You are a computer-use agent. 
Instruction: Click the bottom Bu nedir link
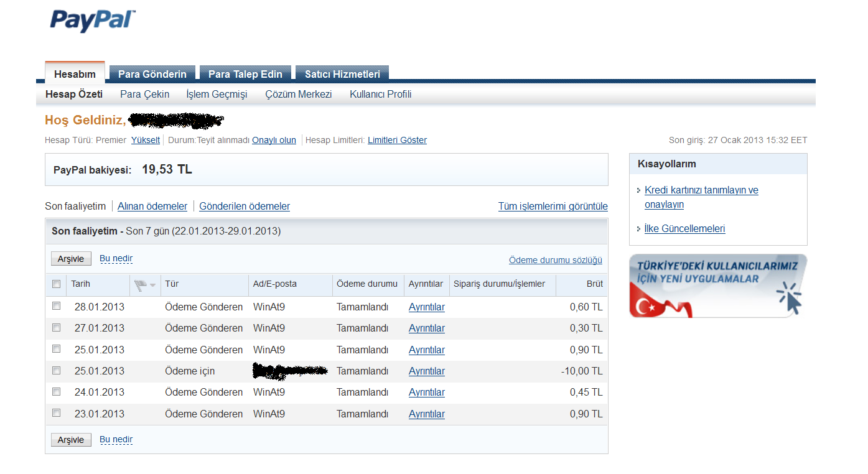[x=116, y=439]
